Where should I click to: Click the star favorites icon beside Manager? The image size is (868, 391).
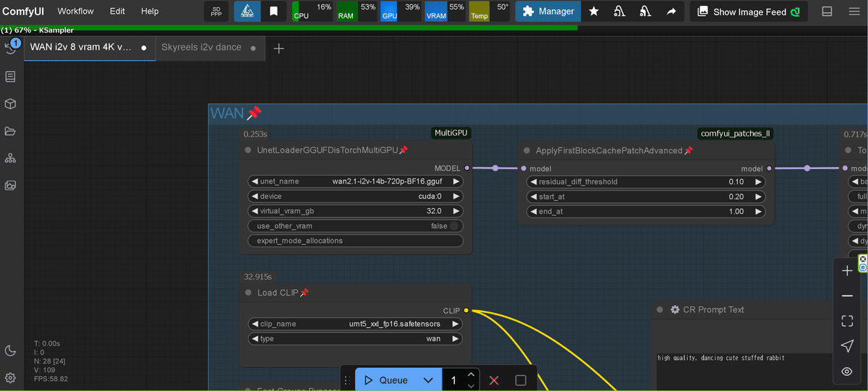pyautogui.click(x=594, y=12)
